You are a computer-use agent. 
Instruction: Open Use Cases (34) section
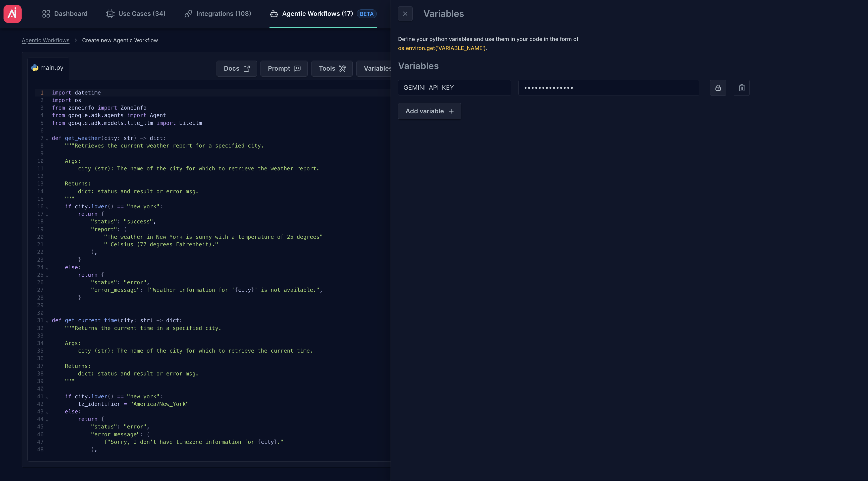[135, 14]
